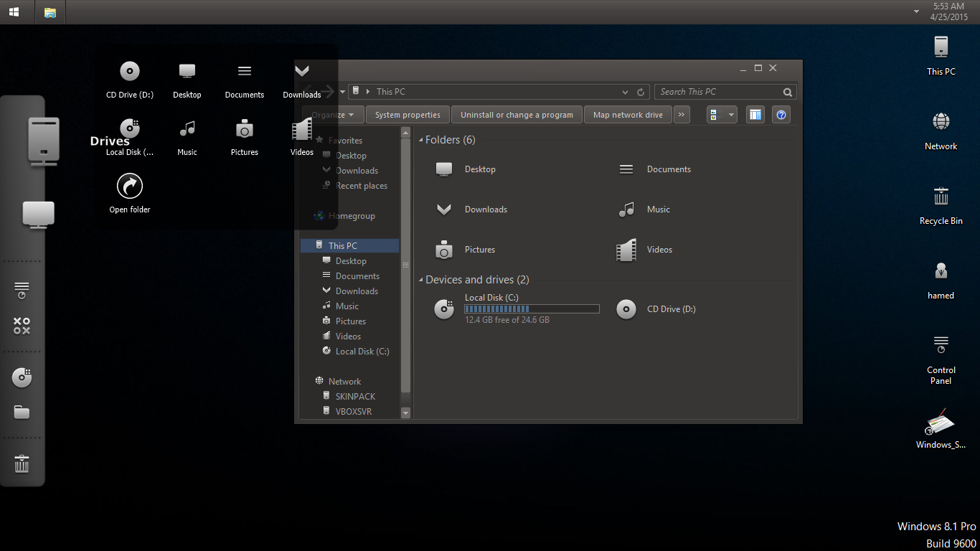Click the Open folder arrow icon

click(x=130, y=187)
